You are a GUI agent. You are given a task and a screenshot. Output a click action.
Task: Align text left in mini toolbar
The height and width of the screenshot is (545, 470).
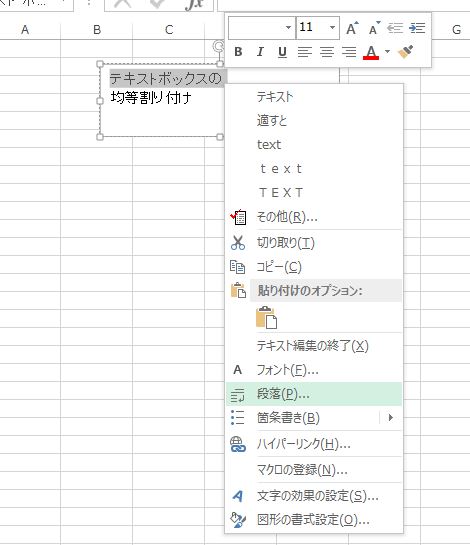(x=305, y=52)
